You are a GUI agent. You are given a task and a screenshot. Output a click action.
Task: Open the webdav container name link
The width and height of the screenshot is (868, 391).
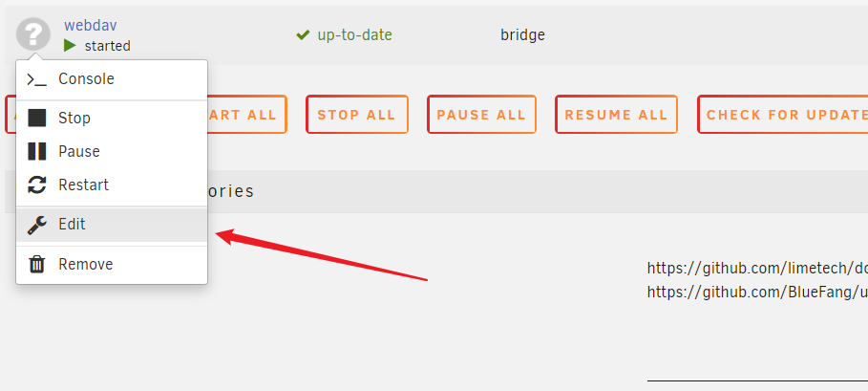pos(89,25)
